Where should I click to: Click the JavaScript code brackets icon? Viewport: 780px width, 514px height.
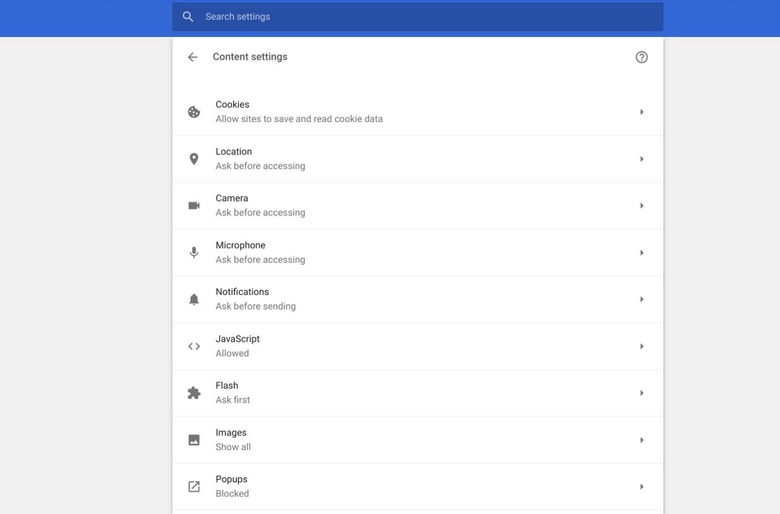click(194, 346)
